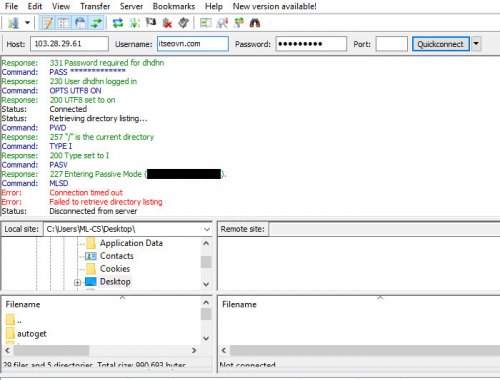Toggle synchronized browsing icon
Viewport: 500px width, 380px height.
tap(239, 23)
